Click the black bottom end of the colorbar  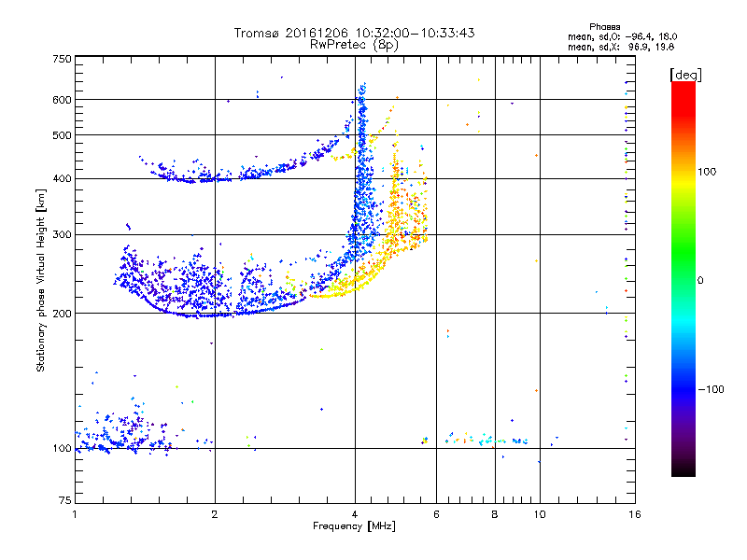click(684, 471)
